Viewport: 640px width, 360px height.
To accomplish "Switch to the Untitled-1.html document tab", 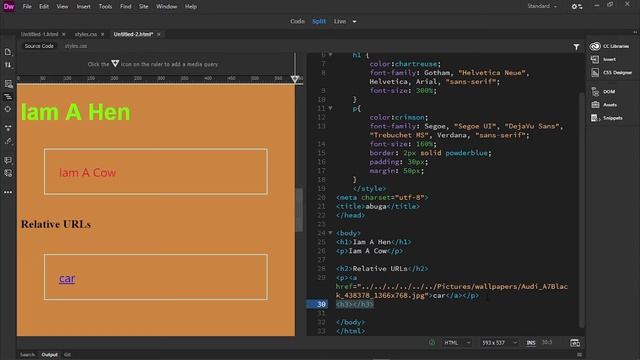I will point(39,34).
